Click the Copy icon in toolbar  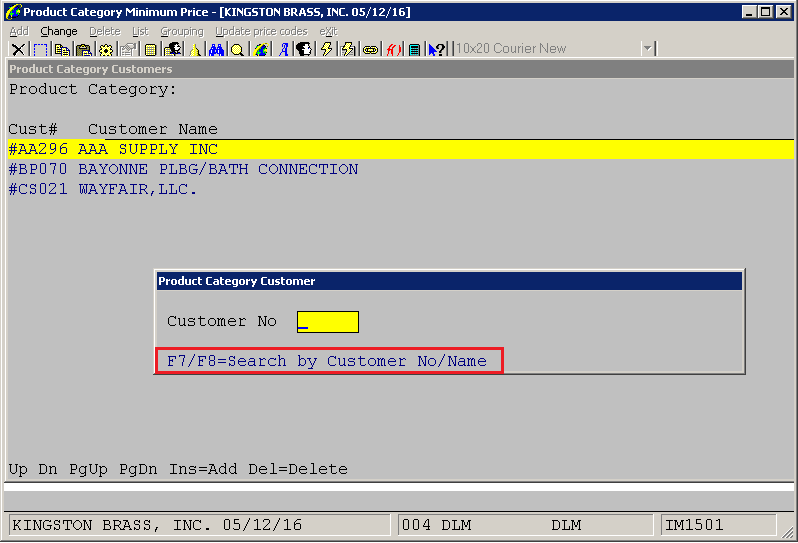pos(63,49)
